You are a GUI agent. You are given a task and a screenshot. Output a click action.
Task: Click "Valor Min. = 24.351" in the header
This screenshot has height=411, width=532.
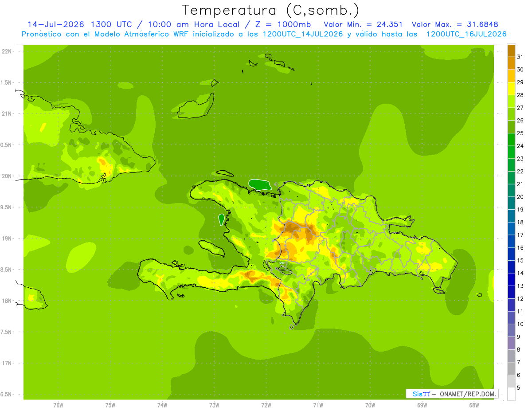click(x=363, y=24)
